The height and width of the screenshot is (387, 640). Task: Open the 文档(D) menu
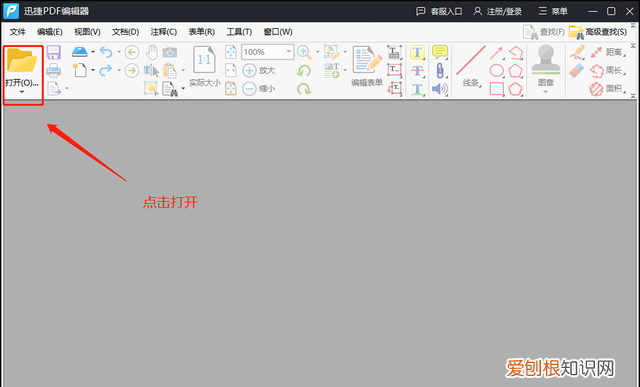126,32
